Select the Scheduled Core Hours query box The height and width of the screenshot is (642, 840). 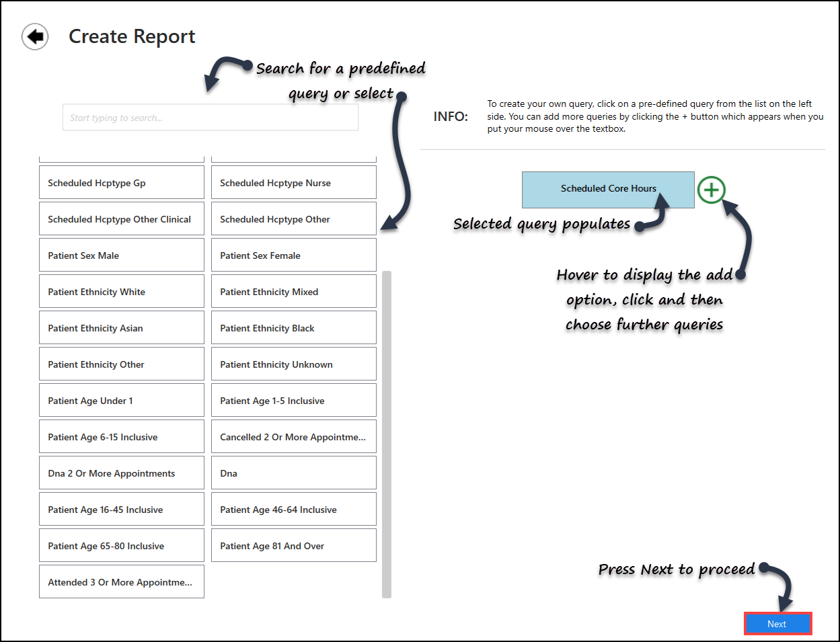point(607,189)
